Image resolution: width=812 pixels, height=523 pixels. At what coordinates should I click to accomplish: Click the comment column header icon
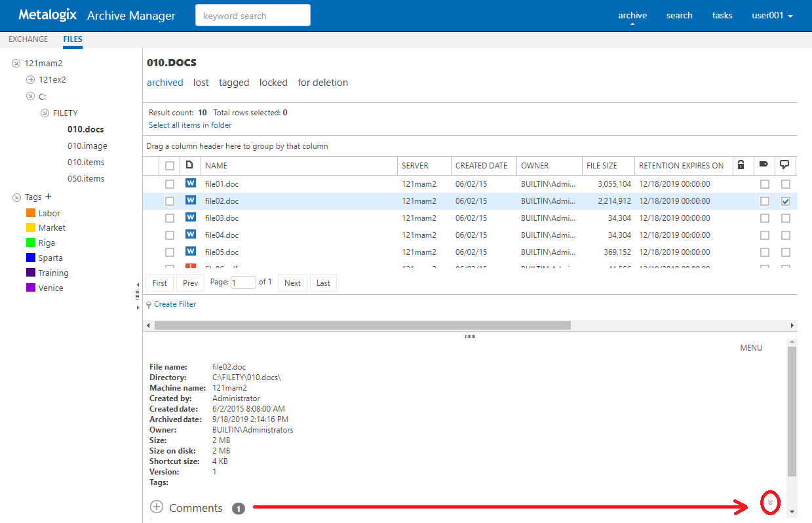pyautogui.click(x=784, y=165)
